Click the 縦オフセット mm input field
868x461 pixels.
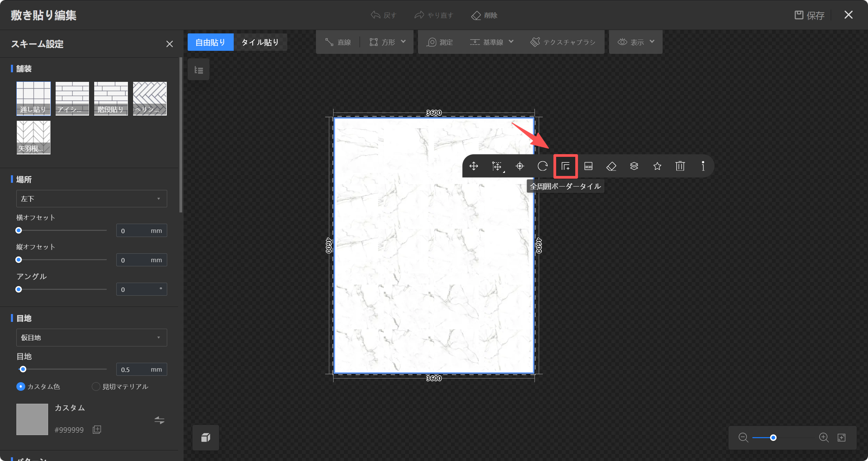pos(142,260)
